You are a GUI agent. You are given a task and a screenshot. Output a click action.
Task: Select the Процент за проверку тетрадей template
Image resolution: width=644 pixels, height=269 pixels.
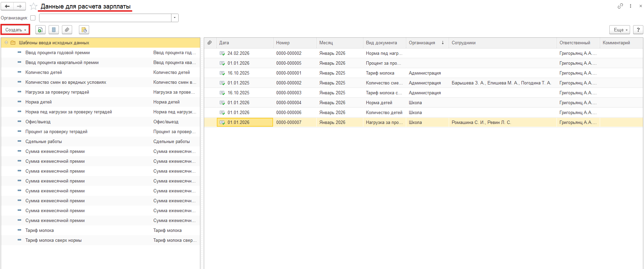101,132
